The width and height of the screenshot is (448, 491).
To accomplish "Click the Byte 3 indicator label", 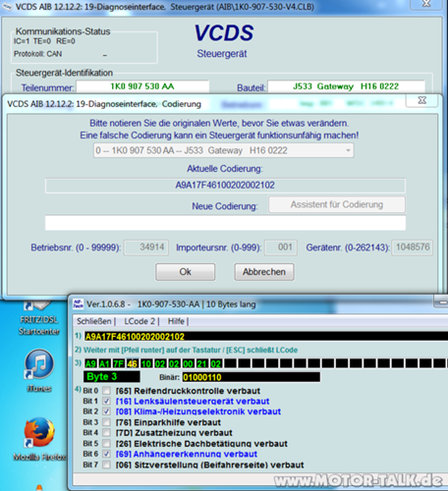I will [112, 377].
